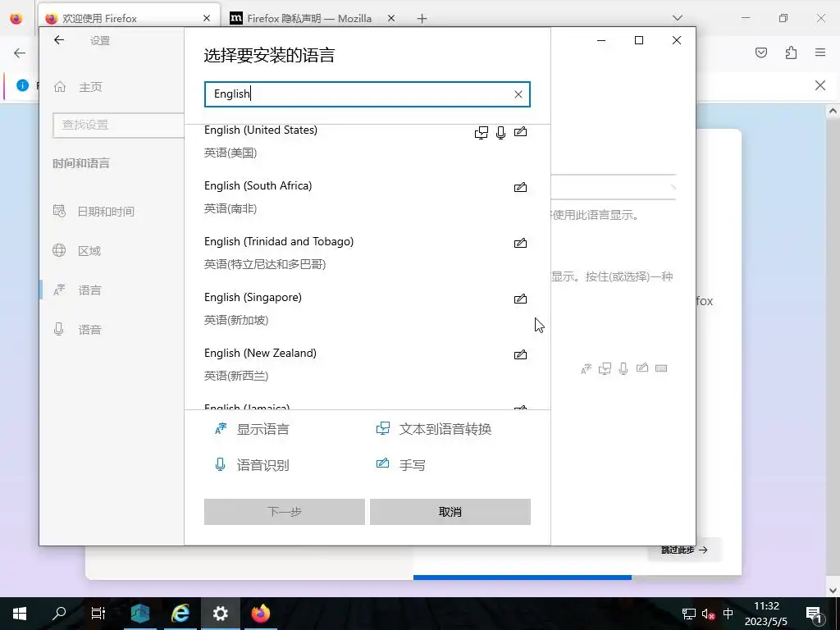Click the muted volume tray icon
The image size is (840, 630).
click(x=708, y=614)
